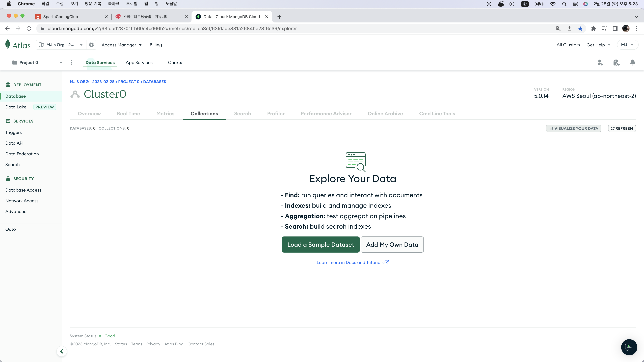644x362 pixels.
Task: Open Chrome profile avatar
Action: click(626, 28)
